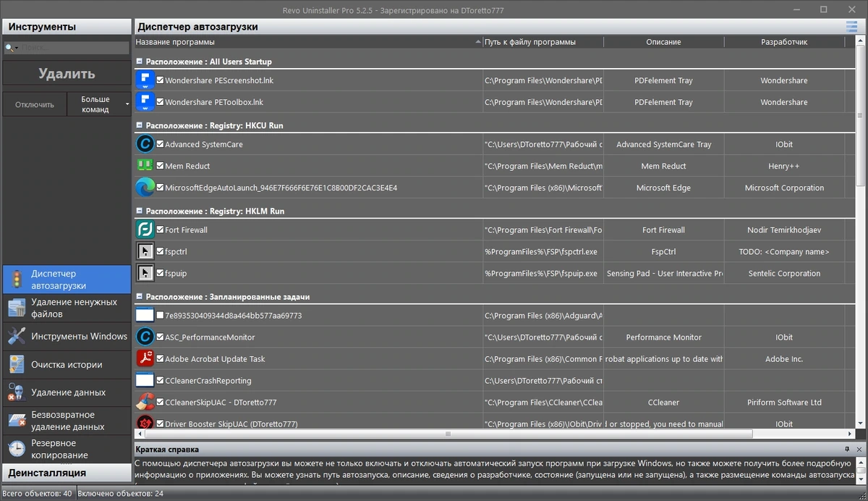Collapse the Registry: HKLM Run group

tap(139, 211)
